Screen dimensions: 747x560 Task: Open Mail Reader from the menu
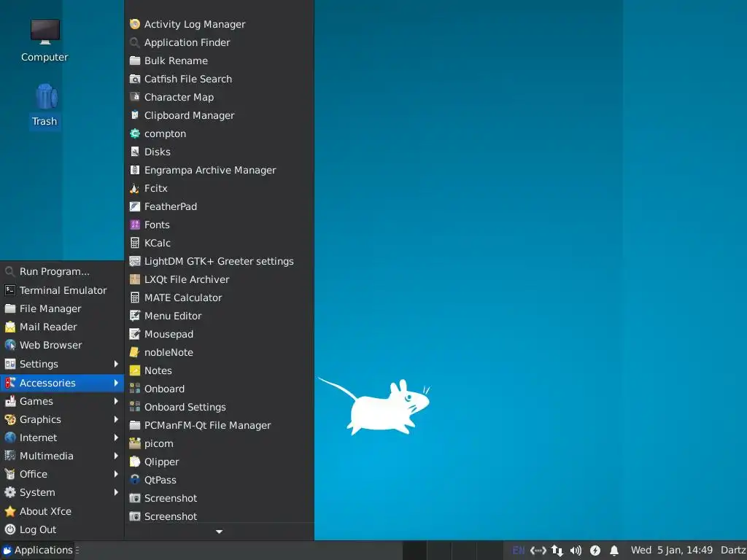[x=62, y=327]
